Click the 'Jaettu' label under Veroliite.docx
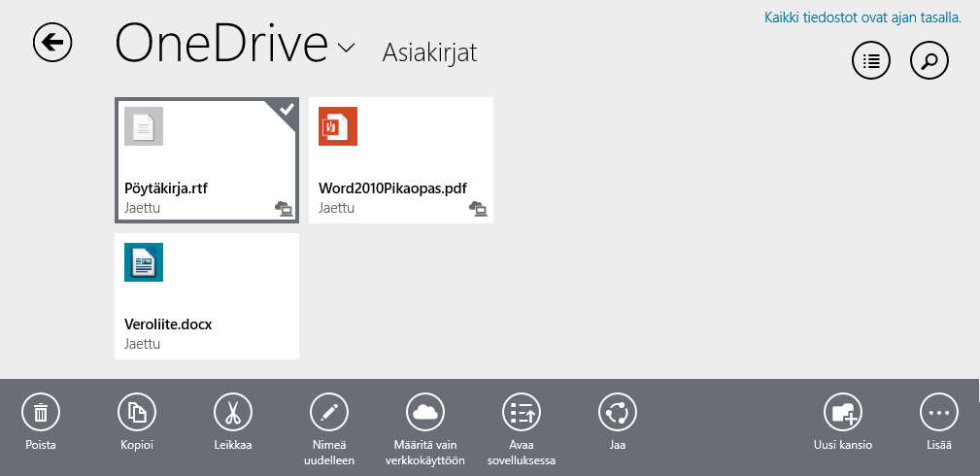Image resolution: width=980 pixels, height=476 pixels. (142, 344)
